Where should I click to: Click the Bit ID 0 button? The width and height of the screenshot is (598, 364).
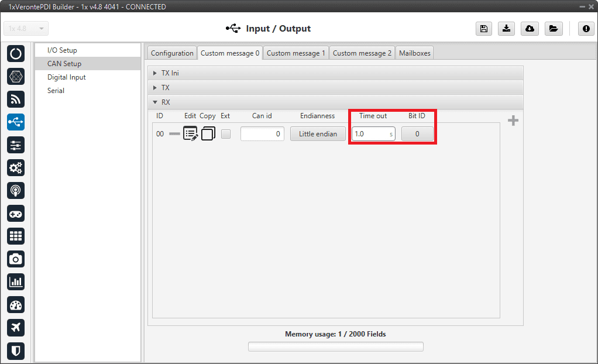point(417,134)
